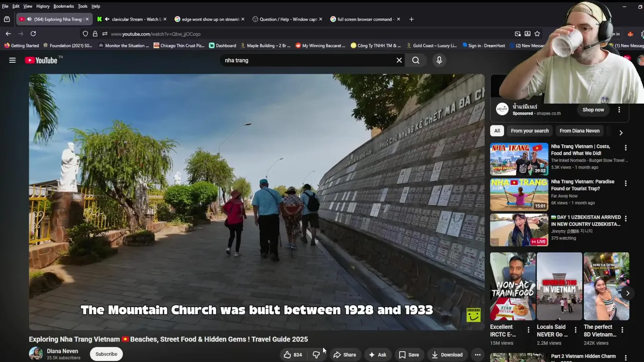
Task: Download the video
Action: point(447,354)
